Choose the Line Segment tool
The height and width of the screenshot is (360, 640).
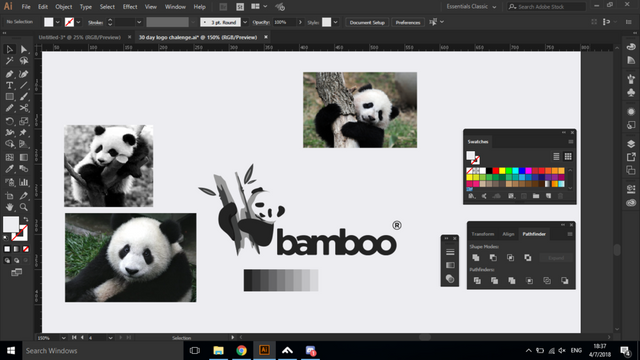tap(24, 85)
